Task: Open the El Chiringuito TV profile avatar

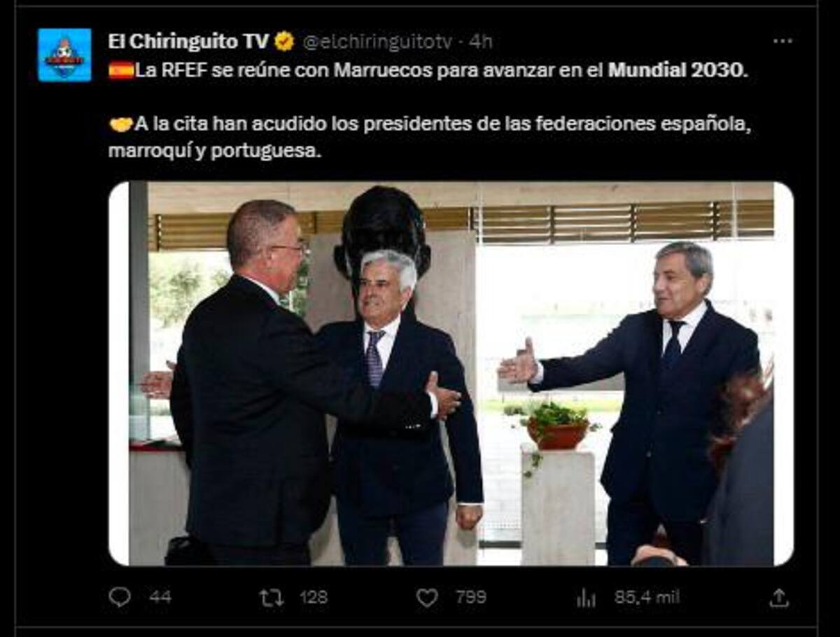Action: pyautogui.click(x=64, y=55)
